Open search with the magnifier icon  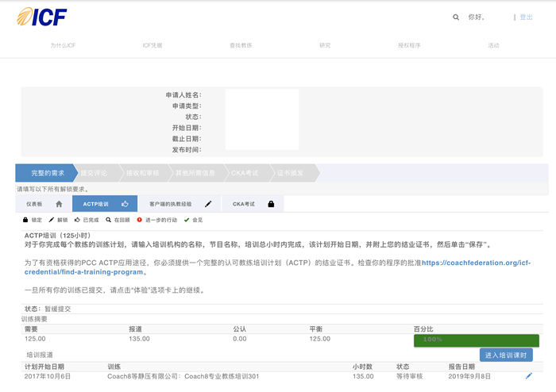456,17
